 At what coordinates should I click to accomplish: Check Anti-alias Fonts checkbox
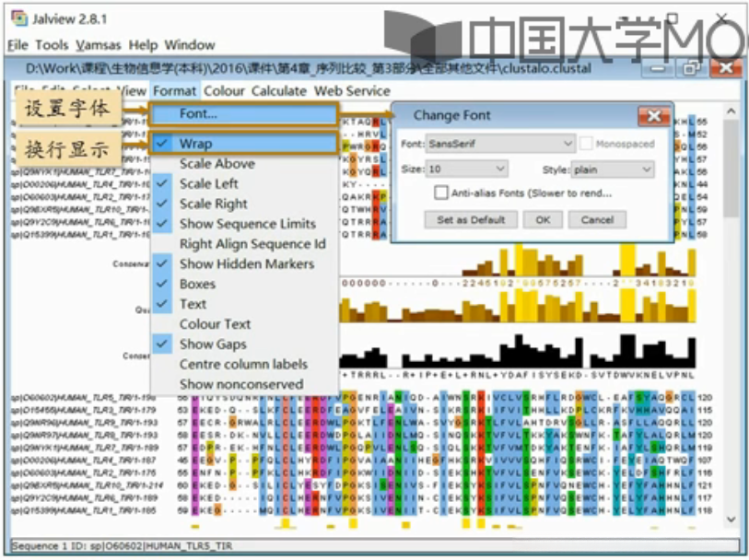point(441,192)
